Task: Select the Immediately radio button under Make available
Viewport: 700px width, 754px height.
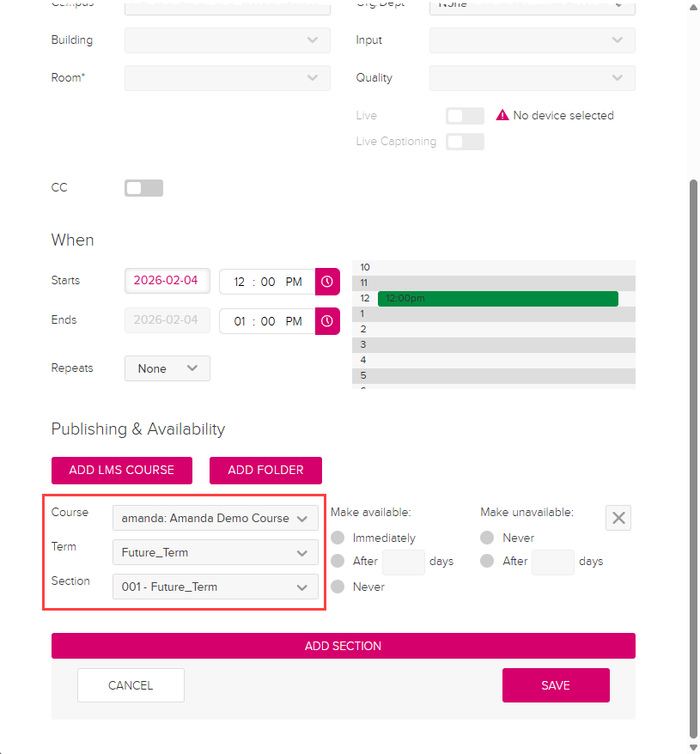Action: [x=337, y=538]
